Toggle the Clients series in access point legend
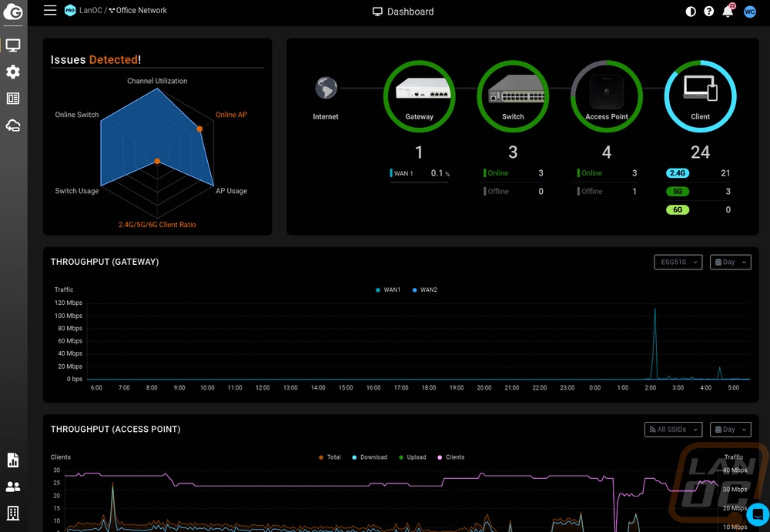 (450, 457)
